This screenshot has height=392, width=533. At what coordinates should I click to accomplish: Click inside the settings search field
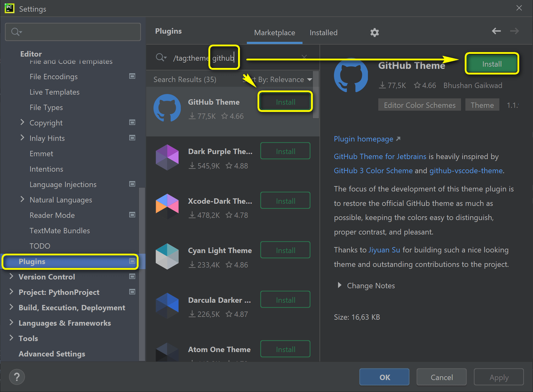(x=73, y=32)
